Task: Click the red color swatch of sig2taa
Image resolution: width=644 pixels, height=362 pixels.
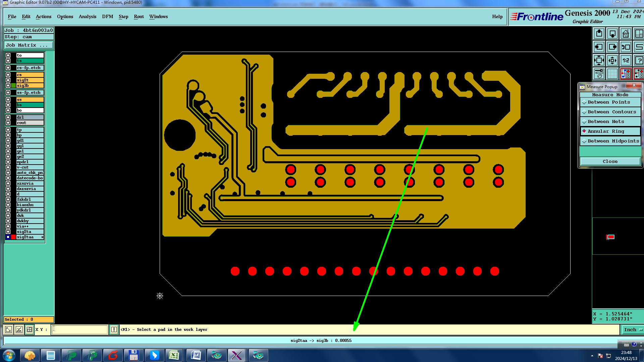Action: pyautogui.click(x=13, y=237)
